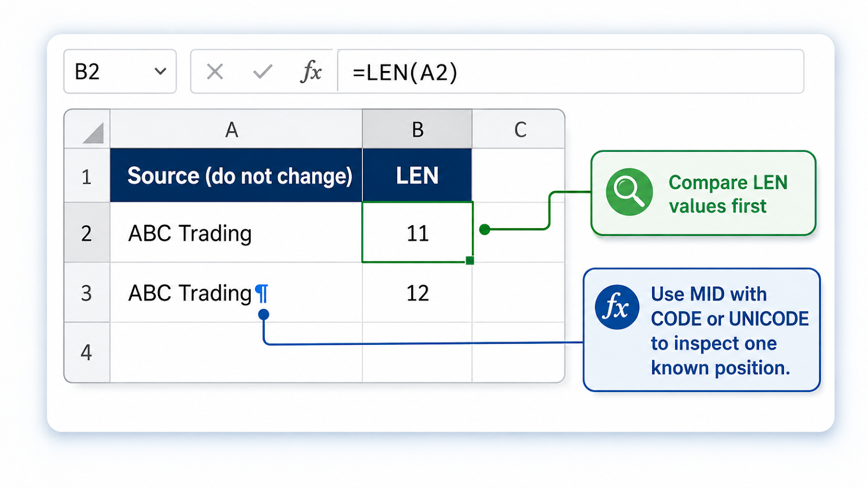Select empty cell B4

click(x=417, y=352)
